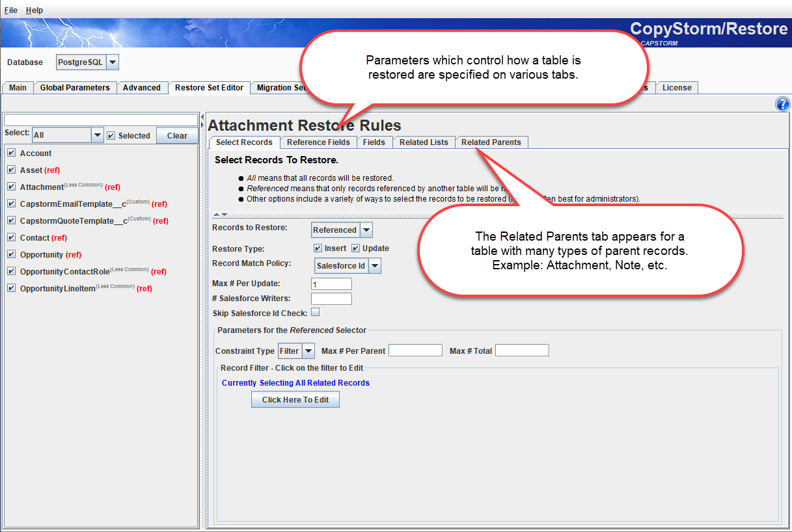Uncheck the OpportunityLineItem checkbox
Viewport: 792px width, 532px height.
tap(11, 288)
